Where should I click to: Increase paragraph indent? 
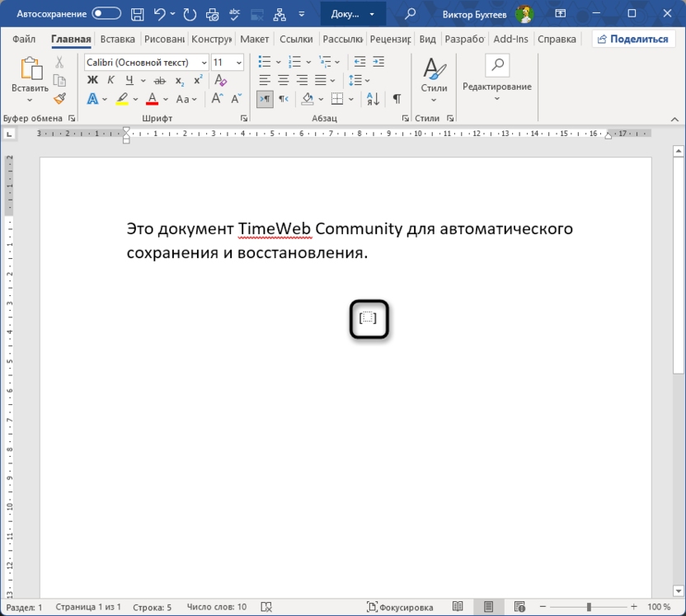coord(378,62)
